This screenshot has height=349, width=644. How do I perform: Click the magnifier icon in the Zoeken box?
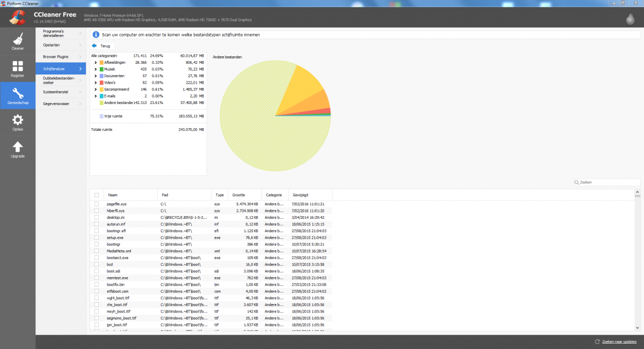coord(577,182)
